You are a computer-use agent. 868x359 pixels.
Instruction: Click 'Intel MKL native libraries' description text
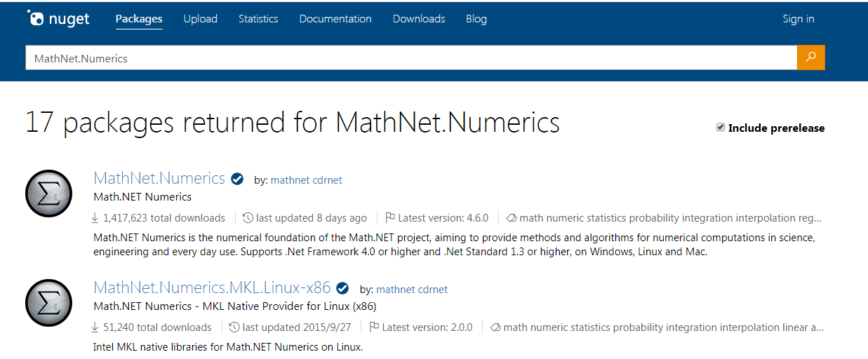[x=228, y=347]
